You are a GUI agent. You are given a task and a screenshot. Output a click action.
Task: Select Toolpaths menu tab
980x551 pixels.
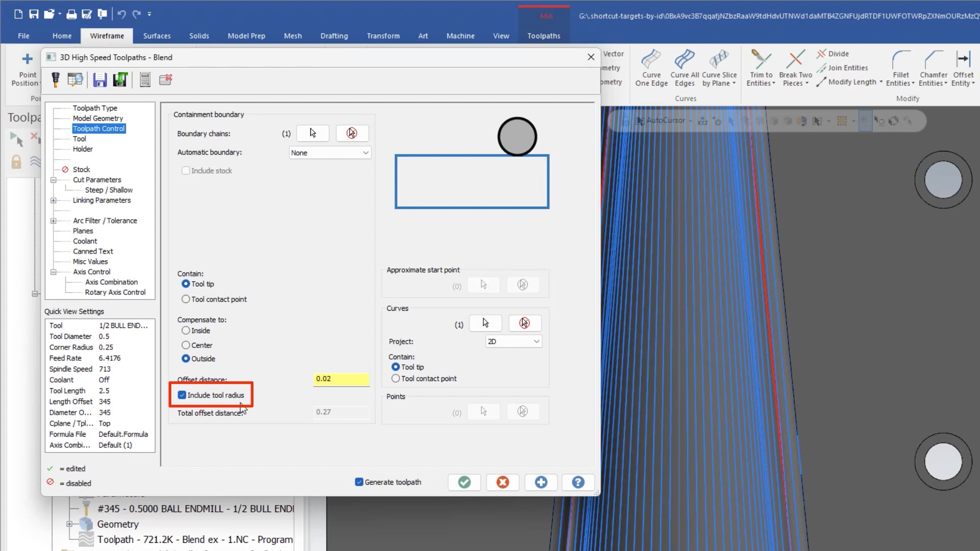[544, 36]
